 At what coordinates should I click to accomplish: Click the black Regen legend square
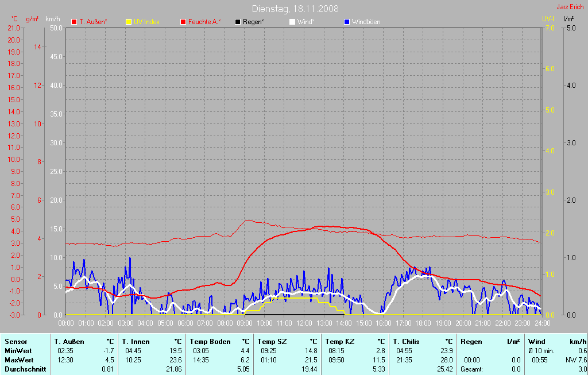[x=238, y=22]
